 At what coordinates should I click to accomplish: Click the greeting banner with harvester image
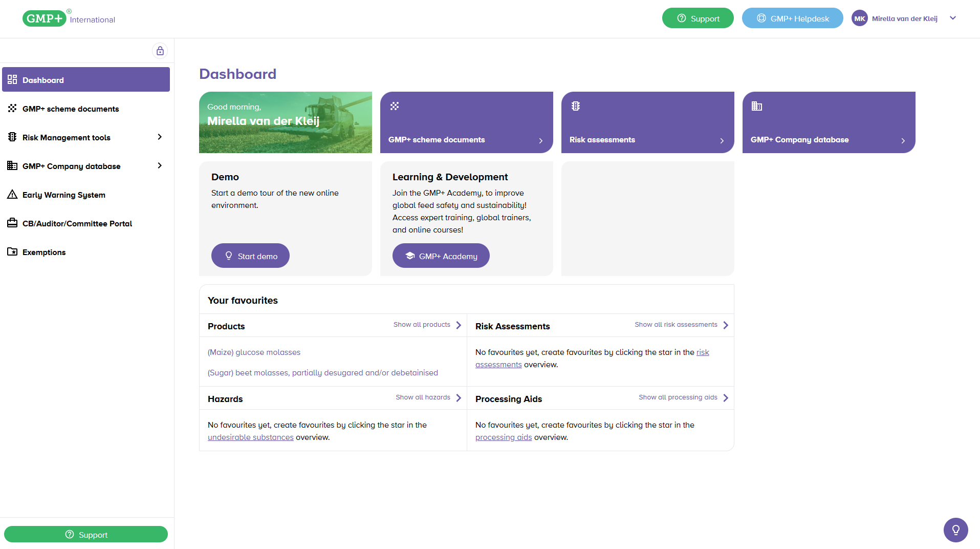tap(286, 122)
